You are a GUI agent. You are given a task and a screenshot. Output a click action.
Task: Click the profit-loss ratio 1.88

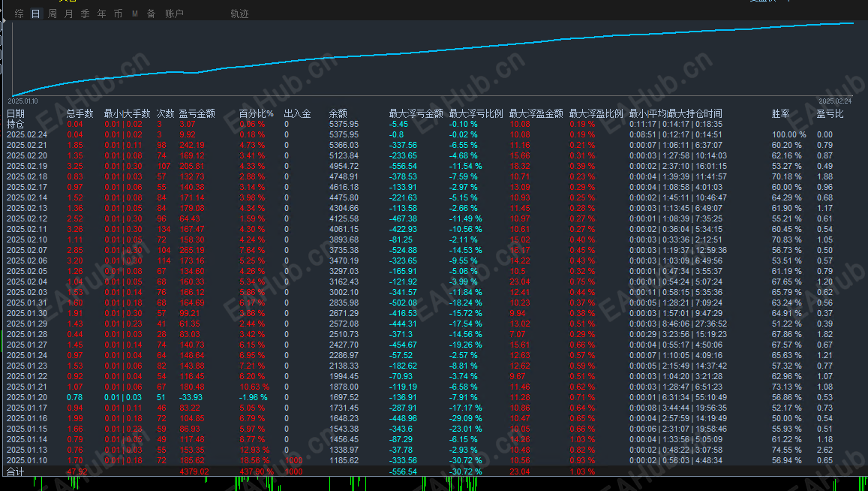(824, 176)
